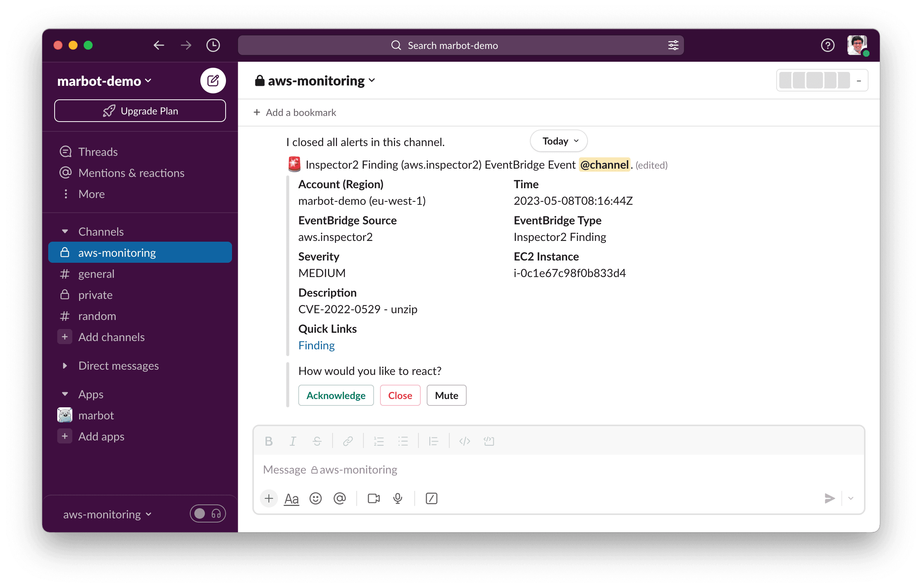The width and height of the screenshot is (922, 588).
Task: Click the message input field
Action: tap(559, 469)
